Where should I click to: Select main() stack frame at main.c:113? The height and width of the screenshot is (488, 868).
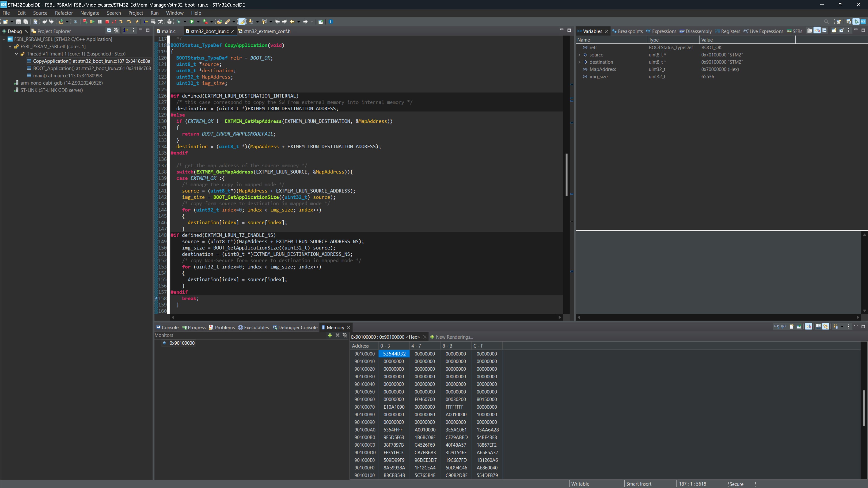(x=67, y=75)
